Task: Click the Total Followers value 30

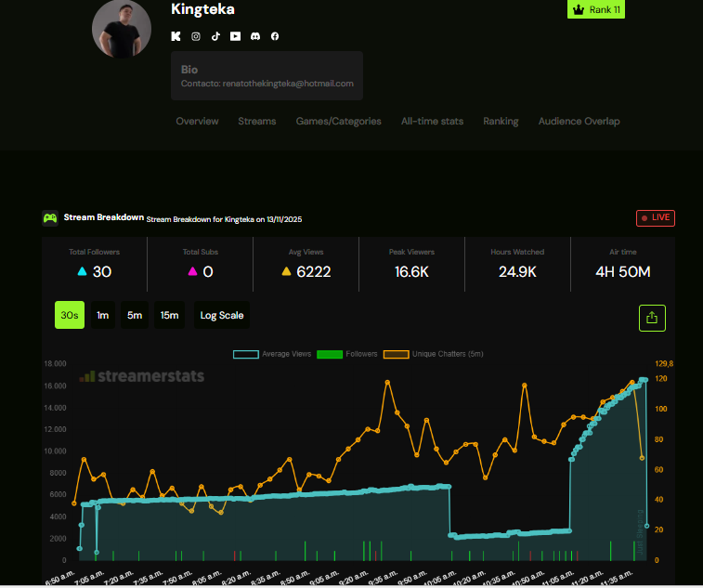Action: pos(102,272)
